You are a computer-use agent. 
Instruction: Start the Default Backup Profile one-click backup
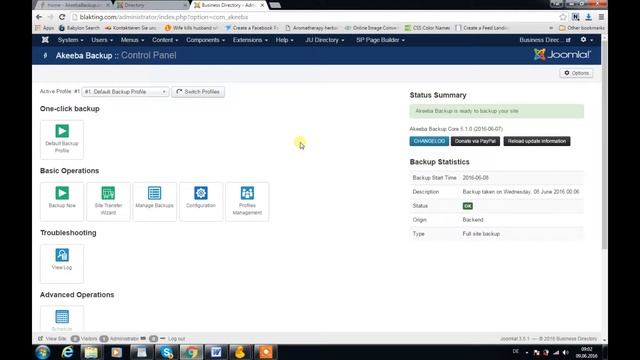coord(62,140)
